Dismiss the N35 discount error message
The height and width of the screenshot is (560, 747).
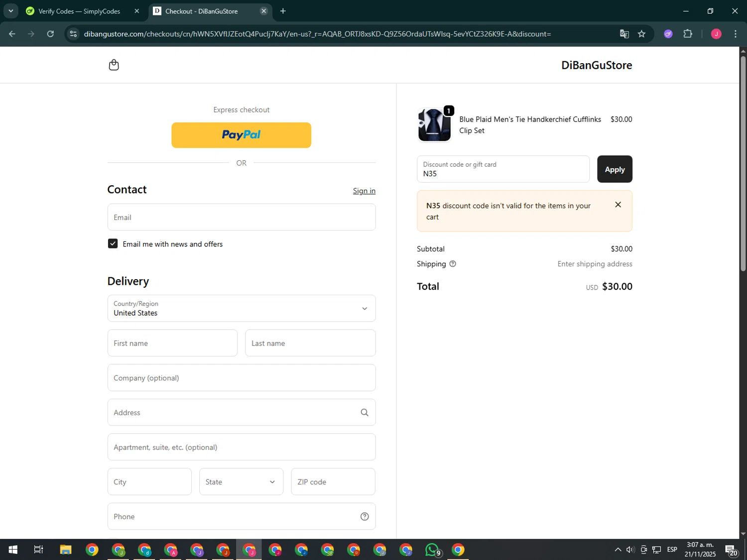[618, 205]
